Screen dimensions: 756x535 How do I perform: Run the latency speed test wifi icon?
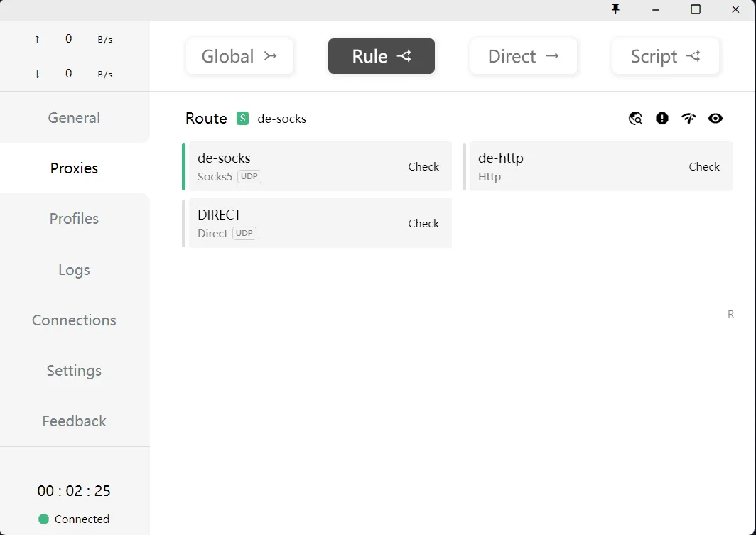[688, 118]
